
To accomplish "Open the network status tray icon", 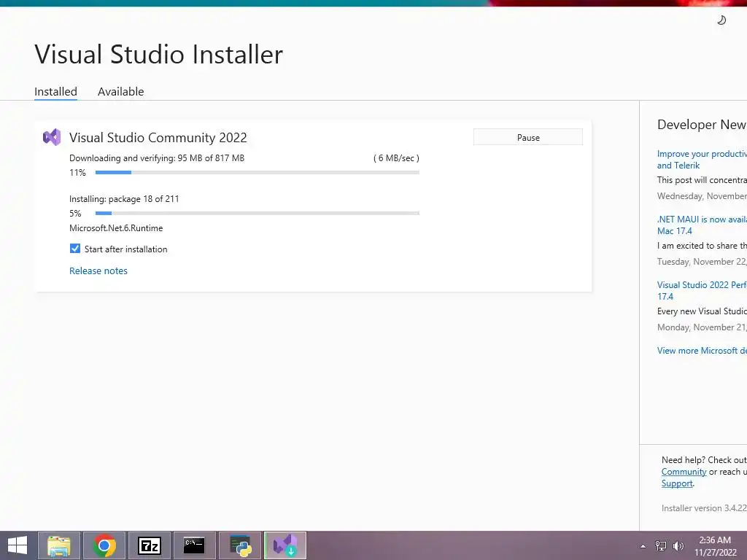I will tap(661, 546).
